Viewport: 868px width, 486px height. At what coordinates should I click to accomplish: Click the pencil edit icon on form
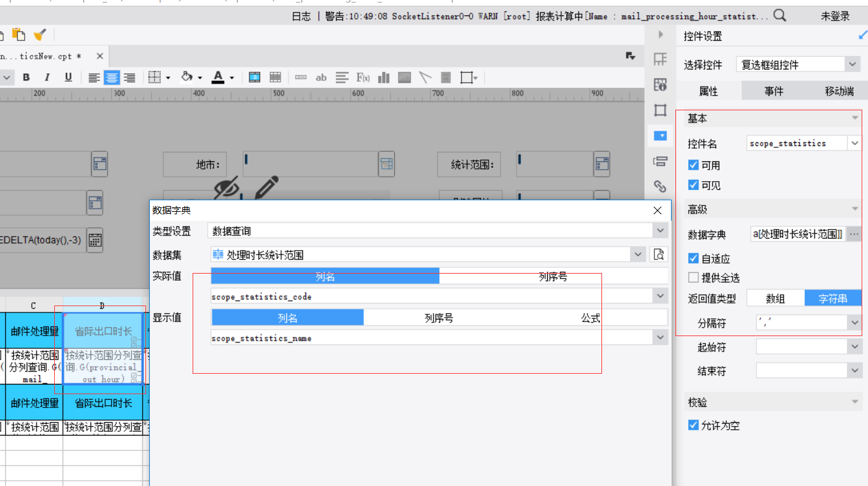(267, 186)
